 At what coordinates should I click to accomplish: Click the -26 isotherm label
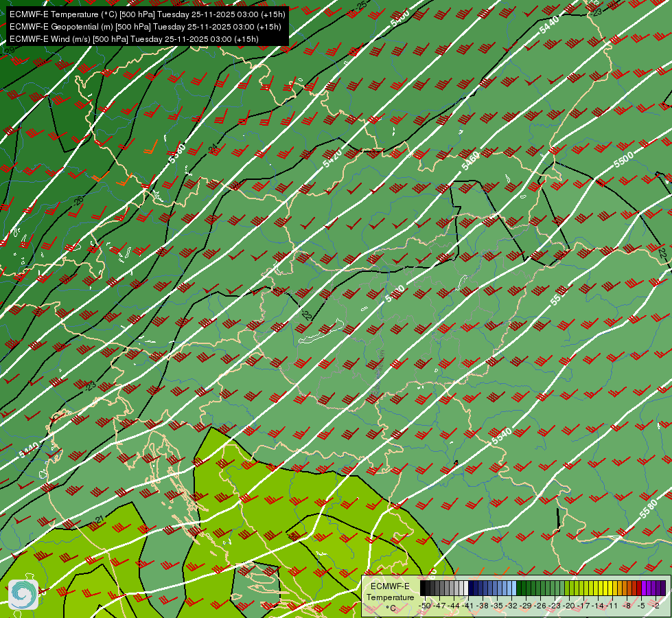(x=78, y=201)
